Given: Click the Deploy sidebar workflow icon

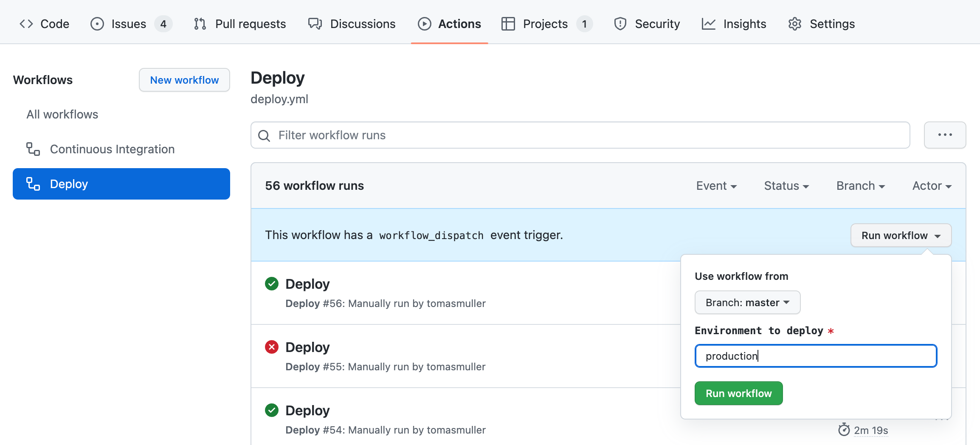Looking at the screenshot, I should (33, 184).
